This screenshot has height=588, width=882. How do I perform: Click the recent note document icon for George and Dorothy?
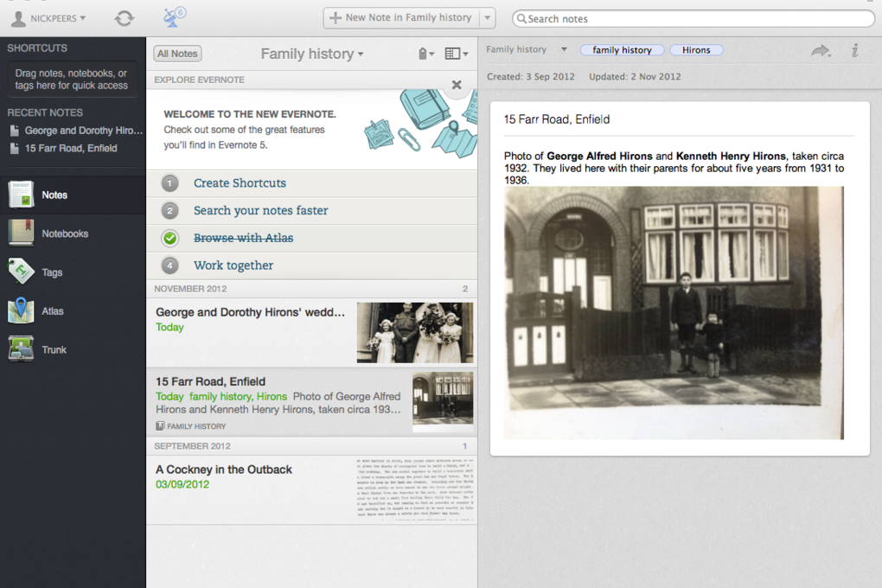15,131
